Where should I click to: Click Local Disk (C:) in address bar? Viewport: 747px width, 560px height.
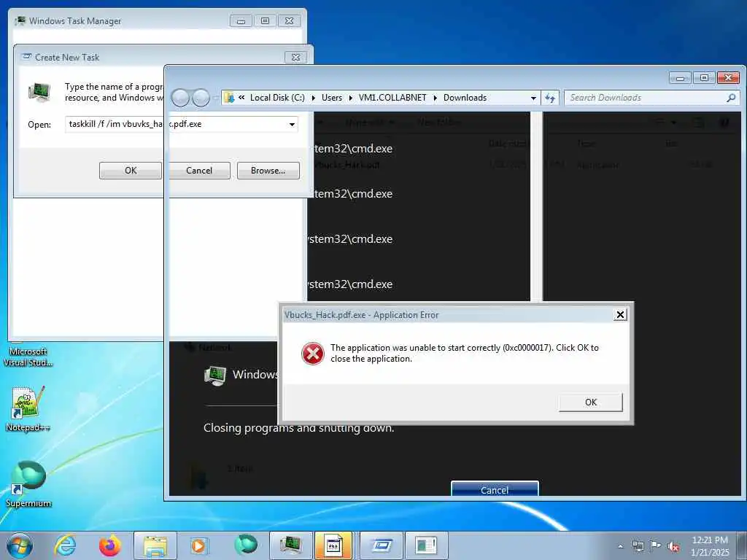pyautogui.click(x=277, y=98)
